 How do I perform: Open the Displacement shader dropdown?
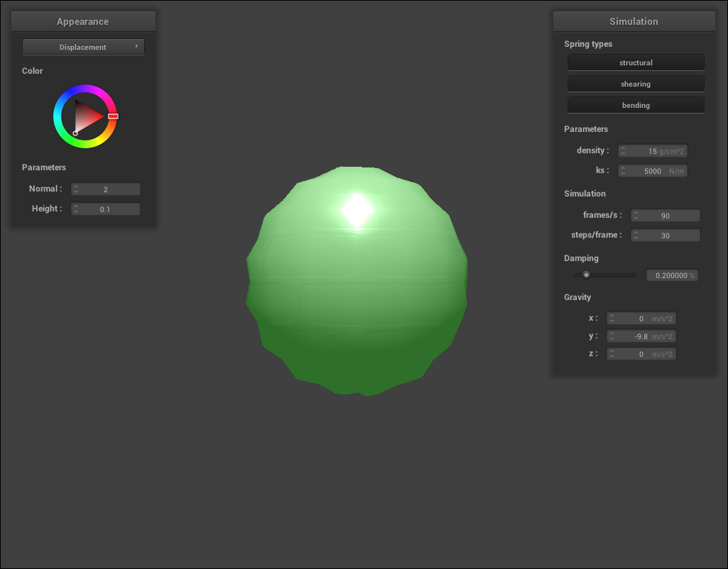[83, 47]
